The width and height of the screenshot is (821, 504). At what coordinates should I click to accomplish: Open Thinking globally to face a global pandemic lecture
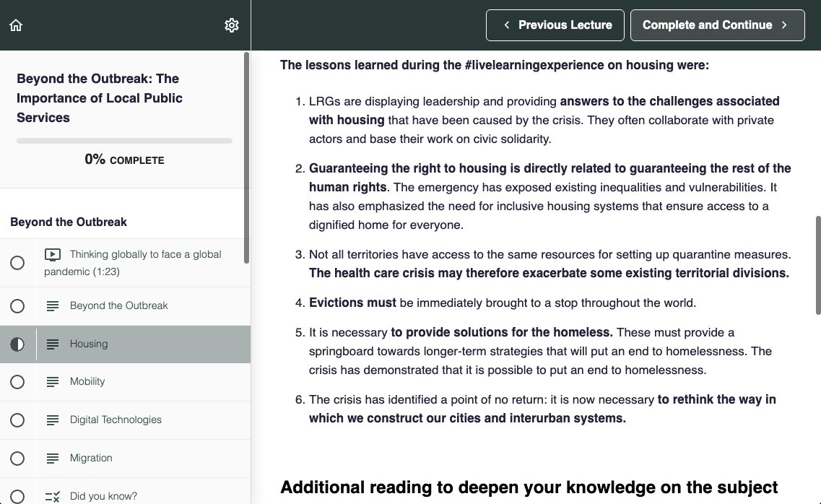click(125, 263)
